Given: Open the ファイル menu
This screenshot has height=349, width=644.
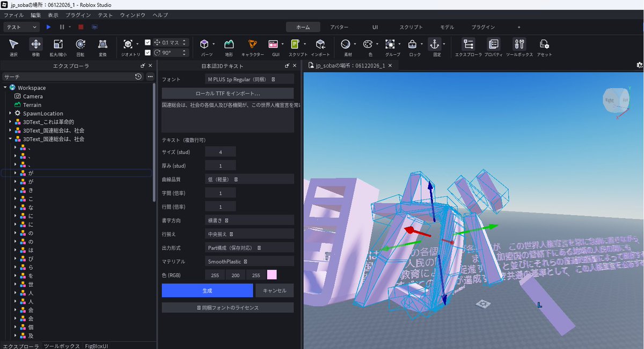Looking at the screenshot, I should click(x=13, y=15).
